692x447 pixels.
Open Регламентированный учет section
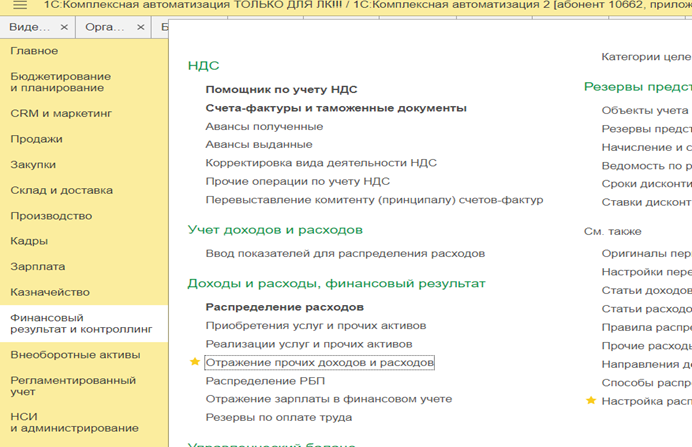[73, 386]
